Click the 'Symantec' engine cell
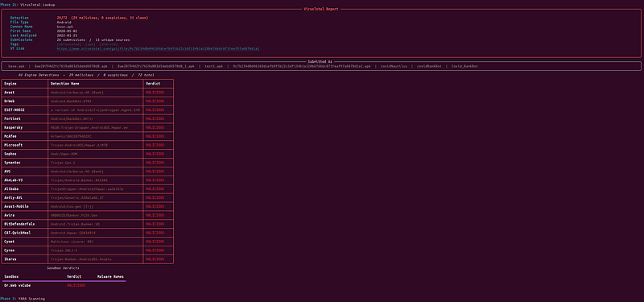Viewport: 644px width, 302px height. [x=25, y=163]
